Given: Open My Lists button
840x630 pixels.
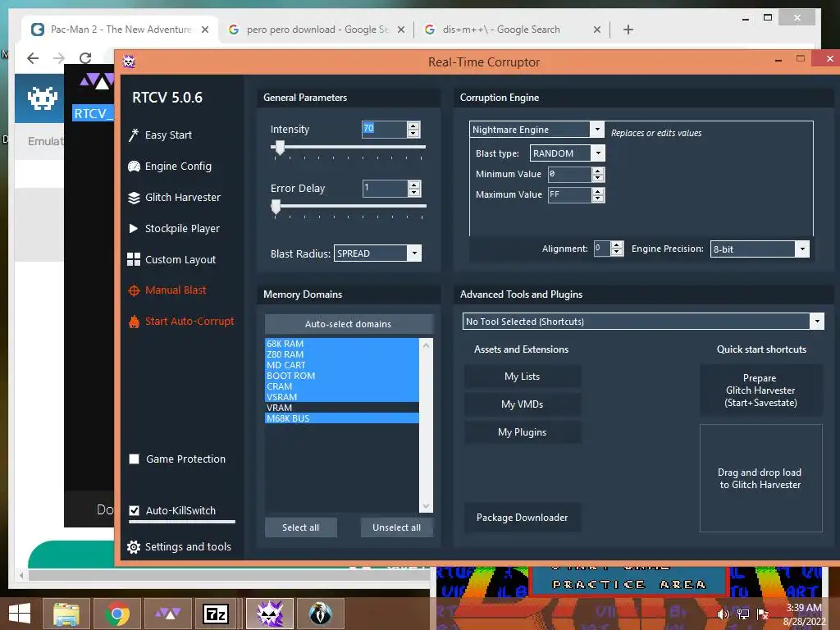Looking at the screenshot, I should pyautogui.click(x=523, y=377).
